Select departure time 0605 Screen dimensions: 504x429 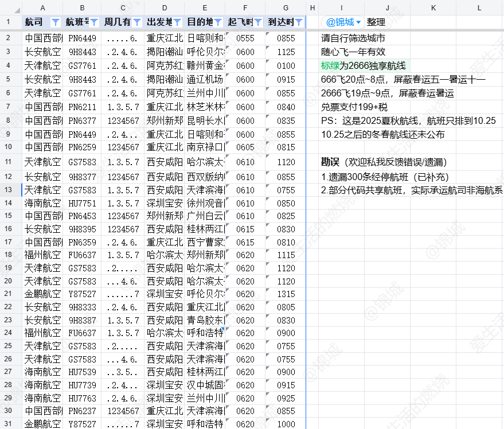245,147
